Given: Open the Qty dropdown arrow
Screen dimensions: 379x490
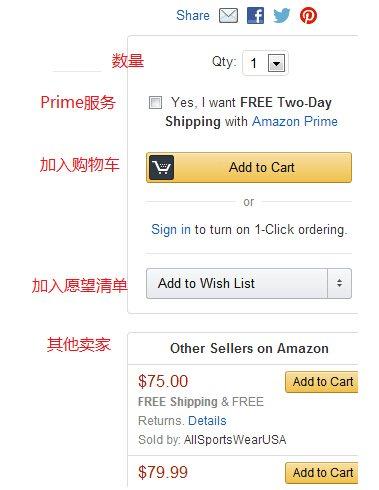Looking at the screenshot, I should [x=276, y=63].
